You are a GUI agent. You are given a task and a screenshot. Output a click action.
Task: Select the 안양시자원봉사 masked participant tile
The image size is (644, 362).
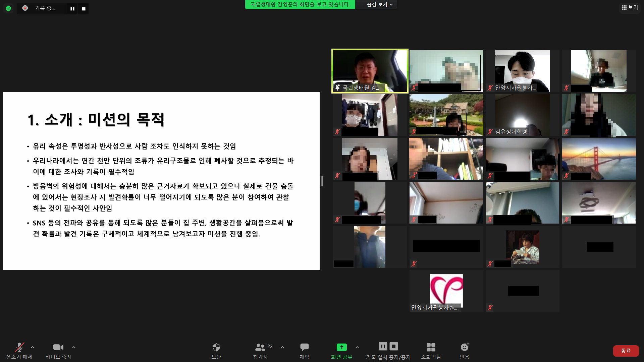click(523, 71)
